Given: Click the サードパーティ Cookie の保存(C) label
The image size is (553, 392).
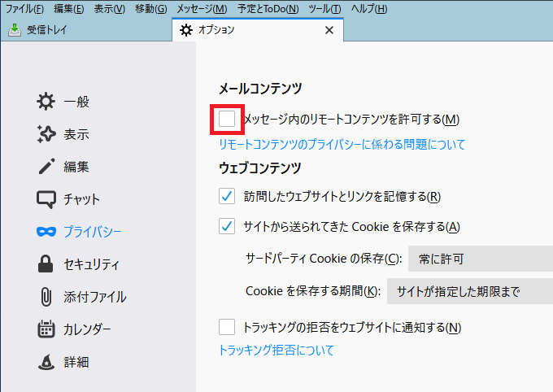Looking at the screenshot, I should (324, 259).
